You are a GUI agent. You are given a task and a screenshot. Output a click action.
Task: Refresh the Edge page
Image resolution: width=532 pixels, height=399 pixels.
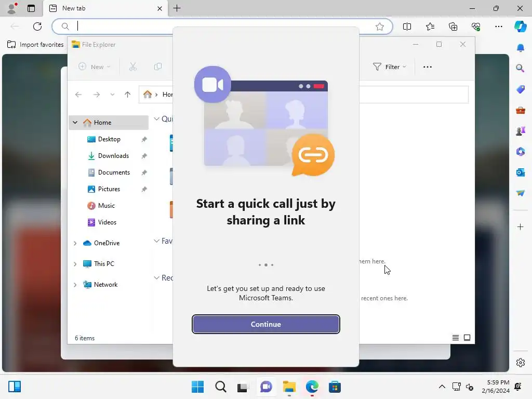point(37,26)
